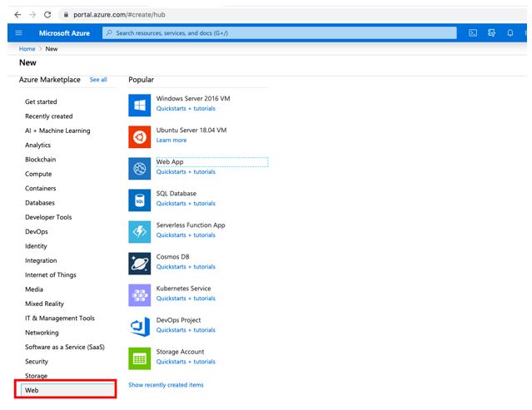The width and height of the screenshot is (532, 410).
Task: Open AI + Machine Learning category
Action: 57,131
